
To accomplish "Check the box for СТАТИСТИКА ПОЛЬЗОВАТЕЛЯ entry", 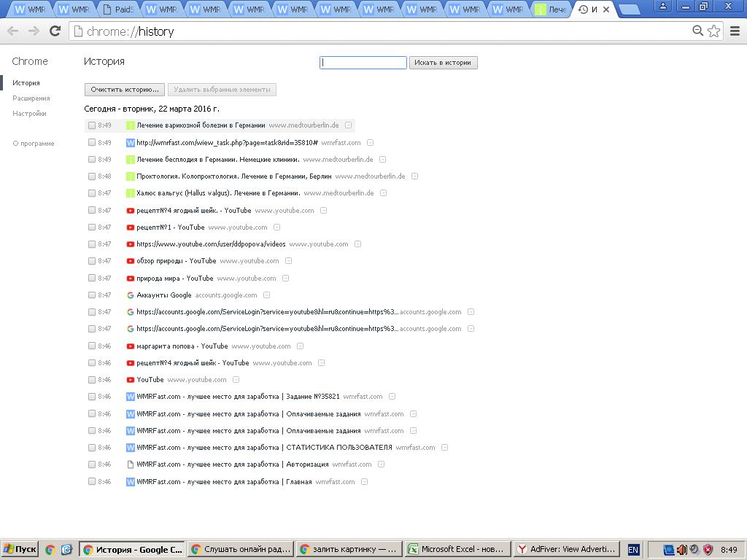I will (x=92, y=447).
